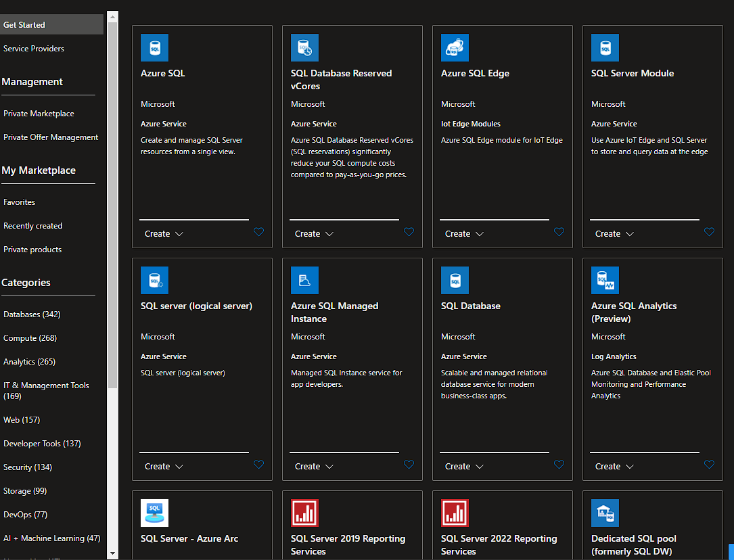The height and width of the screenshot is (560, 734).
Task: Toggle favorite heart on Azure SQL Managed Instance
Action: tap(409, 465)
